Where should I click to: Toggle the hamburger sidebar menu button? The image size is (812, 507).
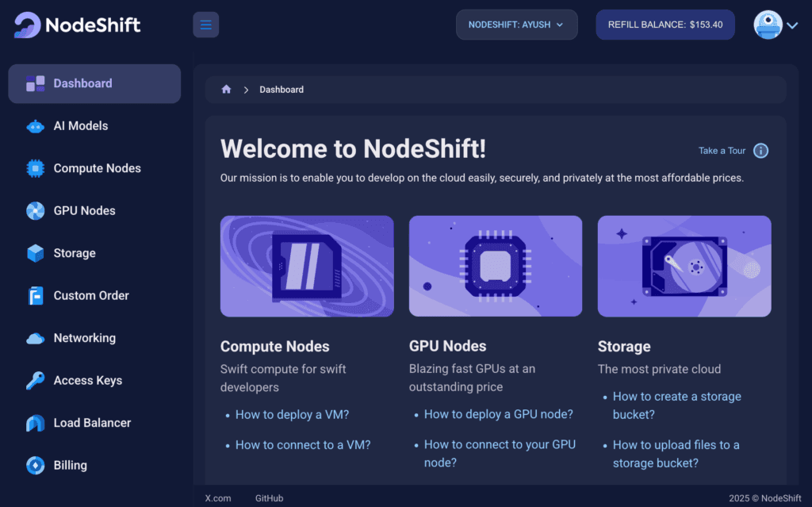pos(205,25)
